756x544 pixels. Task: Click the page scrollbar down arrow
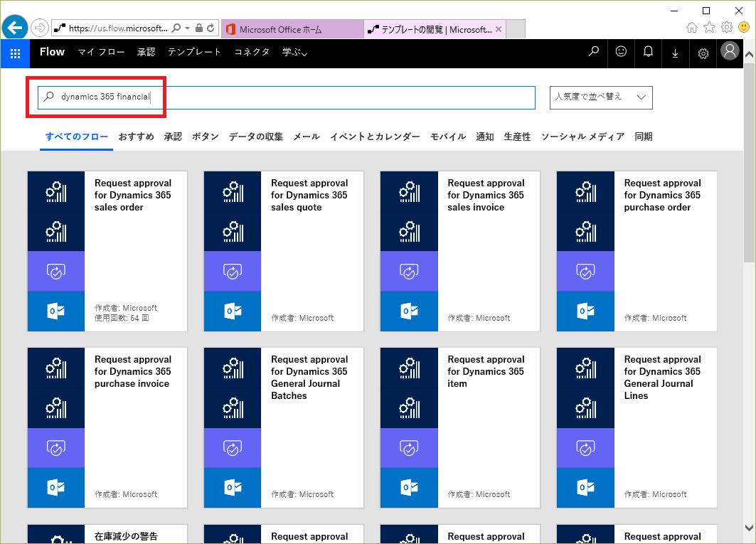(750, 528)
